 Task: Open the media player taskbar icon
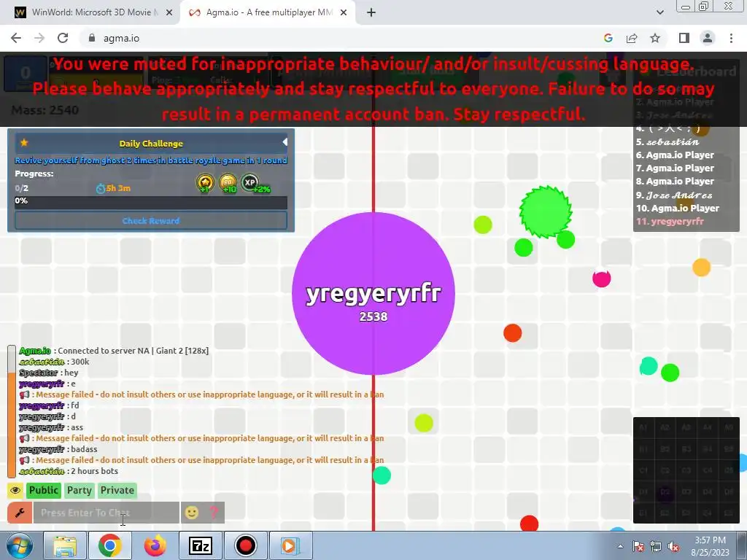coord(290,545)
